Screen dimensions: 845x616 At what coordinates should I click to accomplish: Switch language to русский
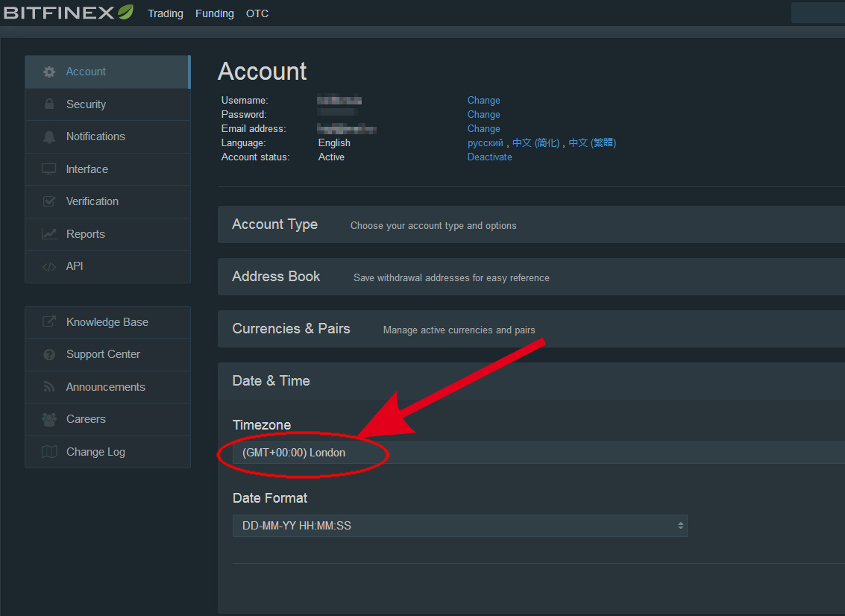point(485,143)
